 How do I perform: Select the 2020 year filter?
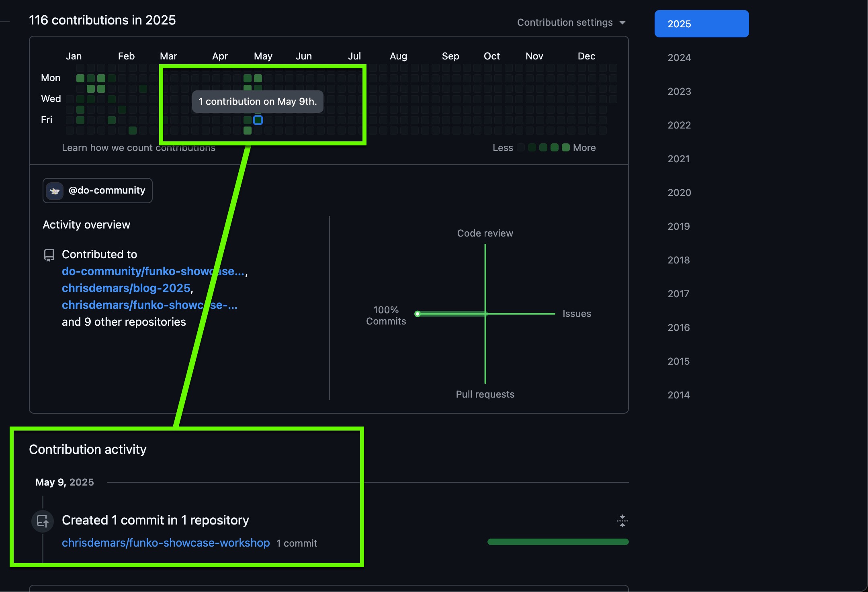679,192
